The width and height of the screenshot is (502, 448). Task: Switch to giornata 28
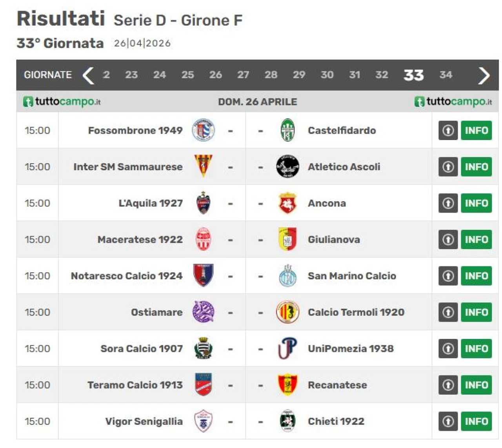tap(271, 75)
